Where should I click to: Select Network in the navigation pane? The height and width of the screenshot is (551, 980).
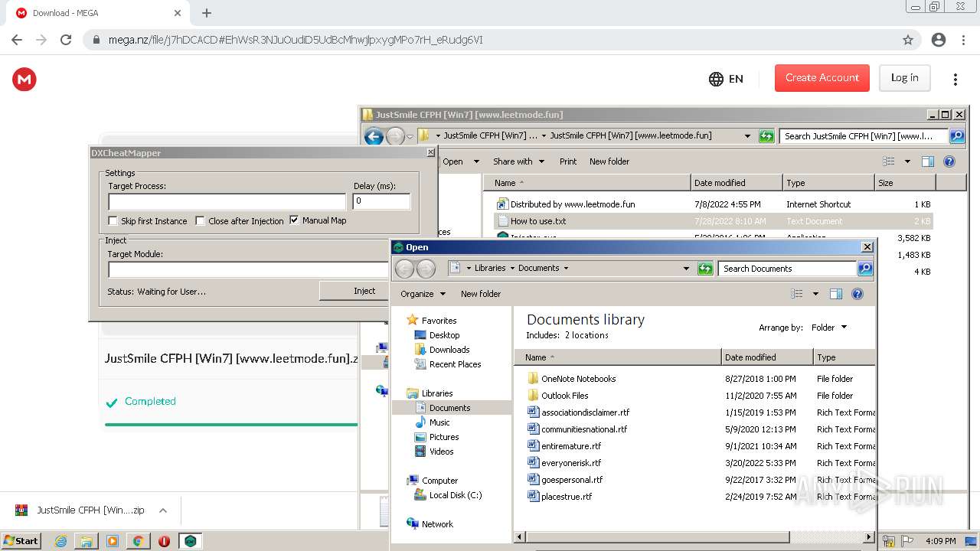(x=437, y=524)
